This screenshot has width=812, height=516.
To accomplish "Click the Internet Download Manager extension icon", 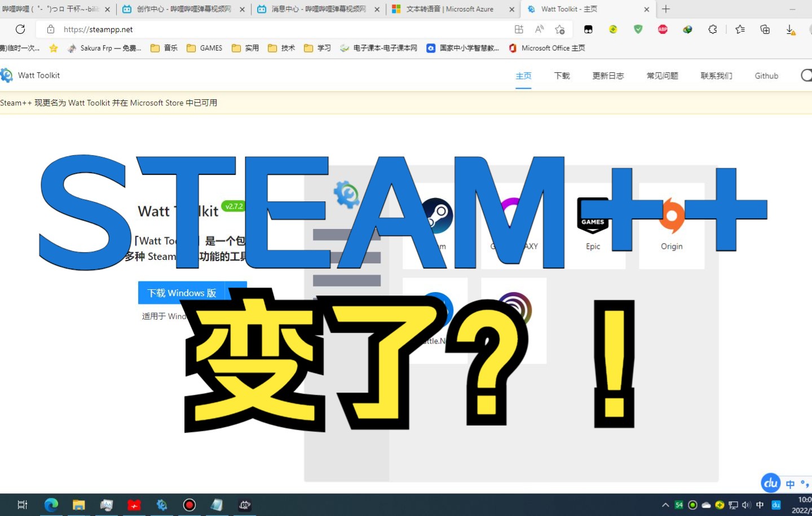I will [687, 29].
